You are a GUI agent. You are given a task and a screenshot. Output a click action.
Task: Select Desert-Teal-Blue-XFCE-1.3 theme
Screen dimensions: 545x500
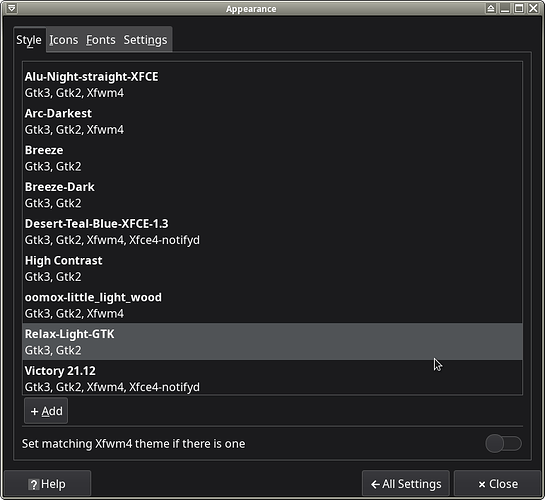272,232
